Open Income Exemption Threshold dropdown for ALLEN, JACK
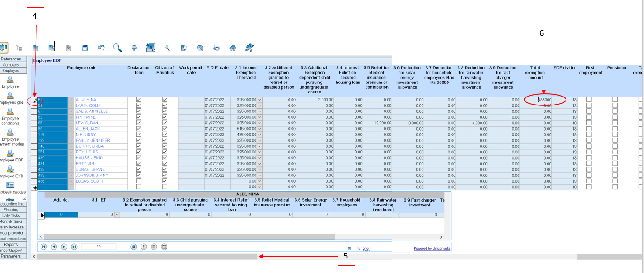The width and height of the screenshot is (644, 273). (x=259, y=129)
